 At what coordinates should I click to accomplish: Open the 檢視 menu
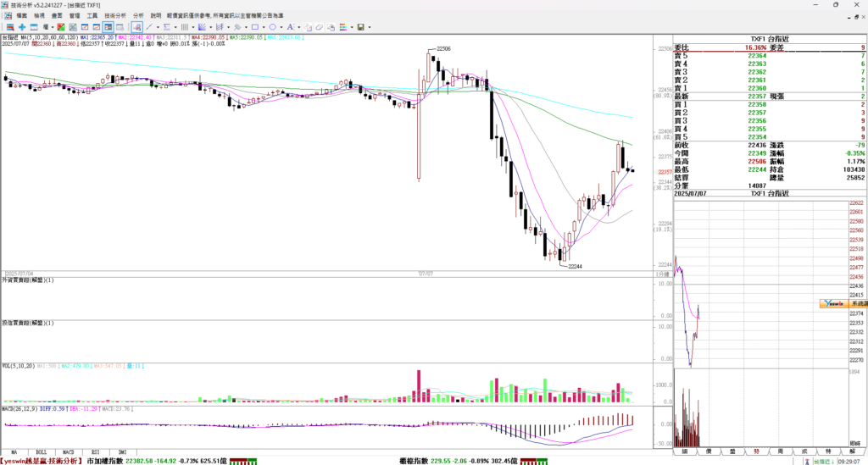39,15
